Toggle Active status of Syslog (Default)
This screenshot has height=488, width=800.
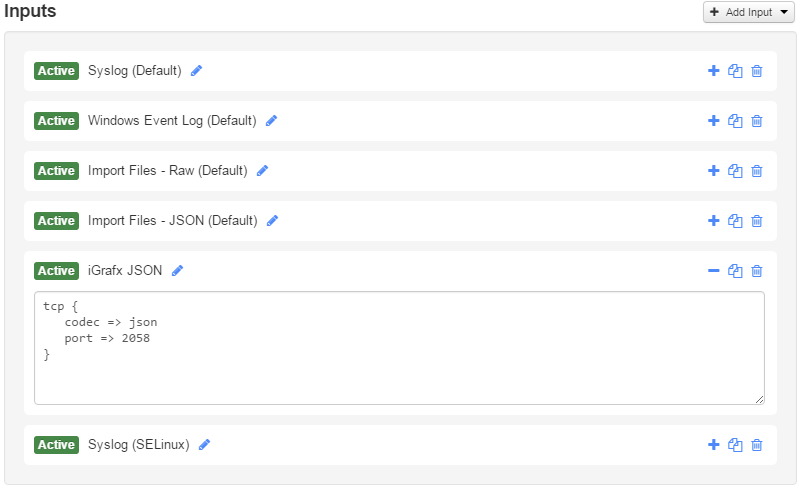pyautogui.click(x=57, y=71)
